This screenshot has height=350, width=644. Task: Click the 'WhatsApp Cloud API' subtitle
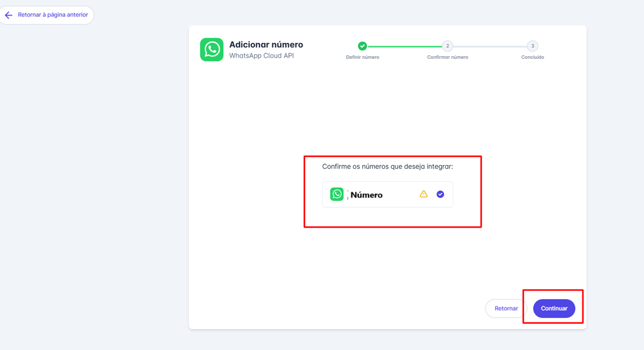click(x=261, y=56)
